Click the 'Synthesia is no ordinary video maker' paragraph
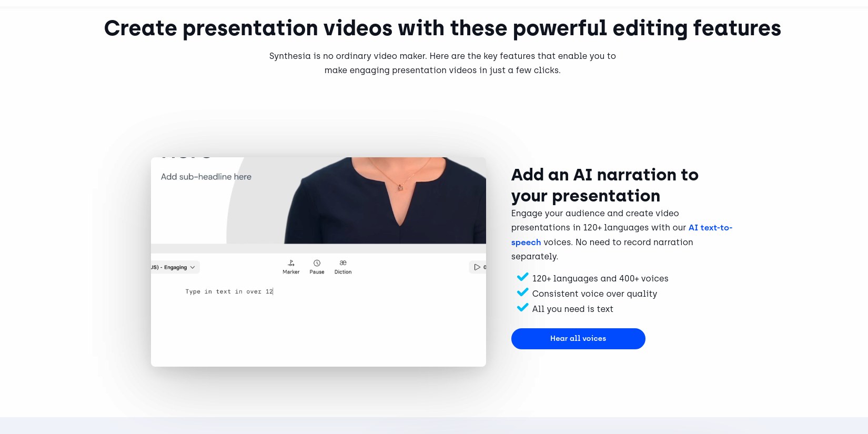 442,63
